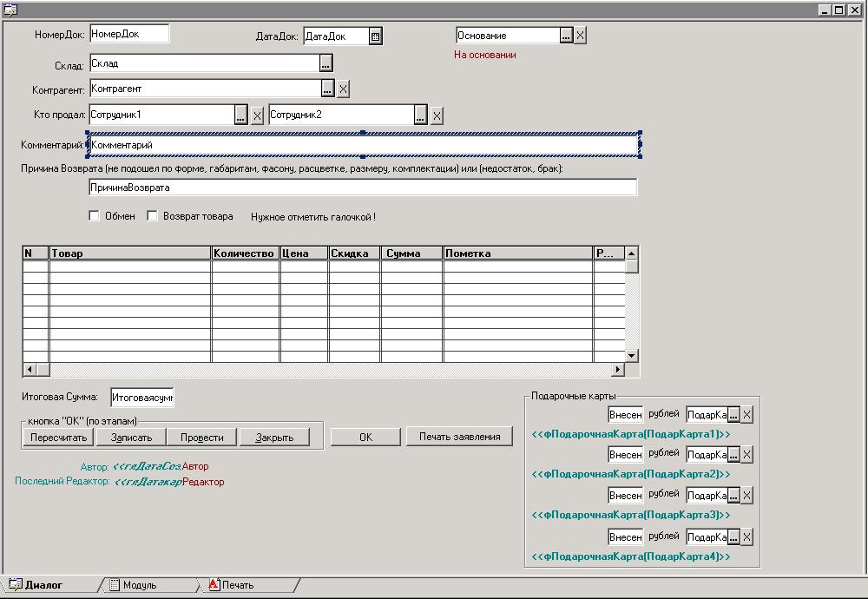868x599 pixels.
Task: Click the Сумма column header
Action: point(411,253)
